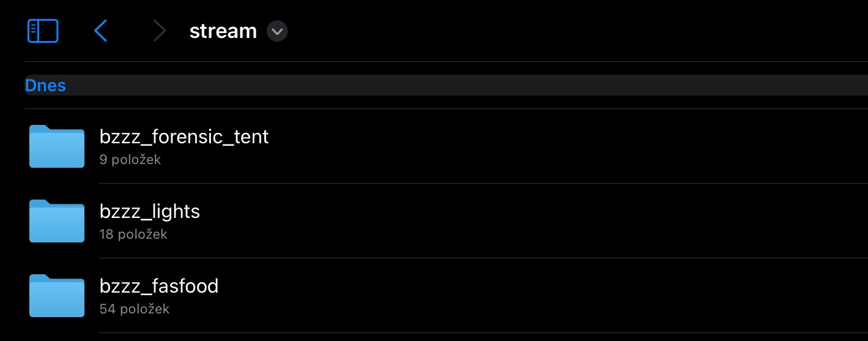
Task: Click the bzzz_fasfood folder icon
Action: 57,296
